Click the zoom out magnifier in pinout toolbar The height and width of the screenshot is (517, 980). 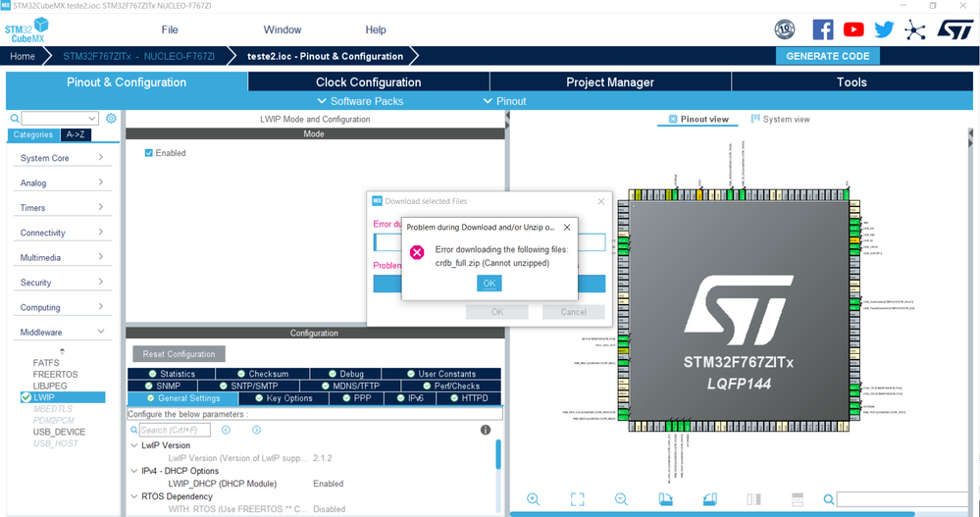point(621,499)
